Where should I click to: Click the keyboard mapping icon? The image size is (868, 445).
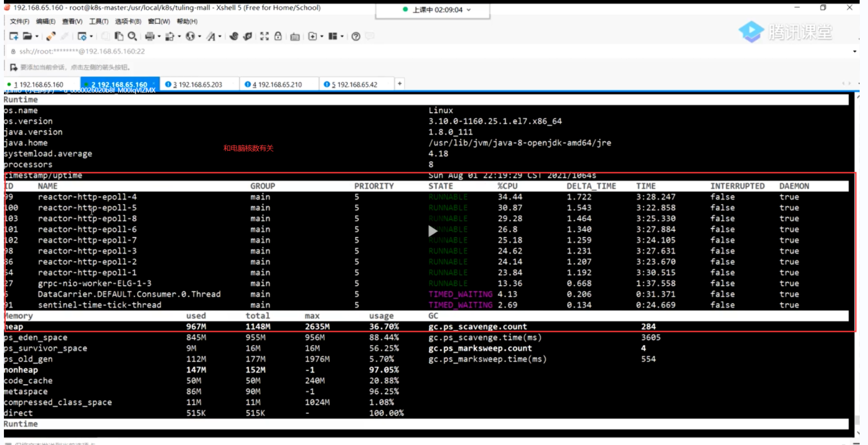[295, 37]
